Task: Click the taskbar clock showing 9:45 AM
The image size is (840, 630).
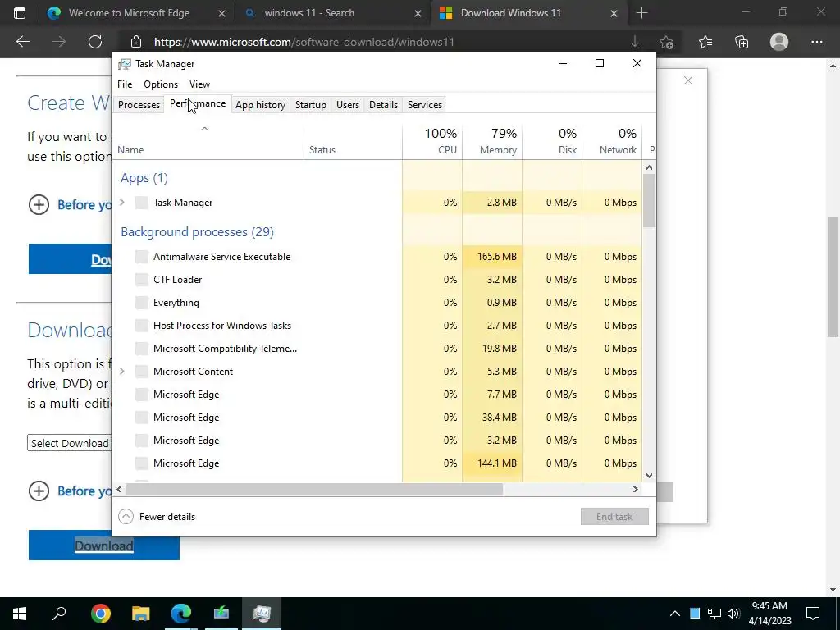Action: point(769,614)
